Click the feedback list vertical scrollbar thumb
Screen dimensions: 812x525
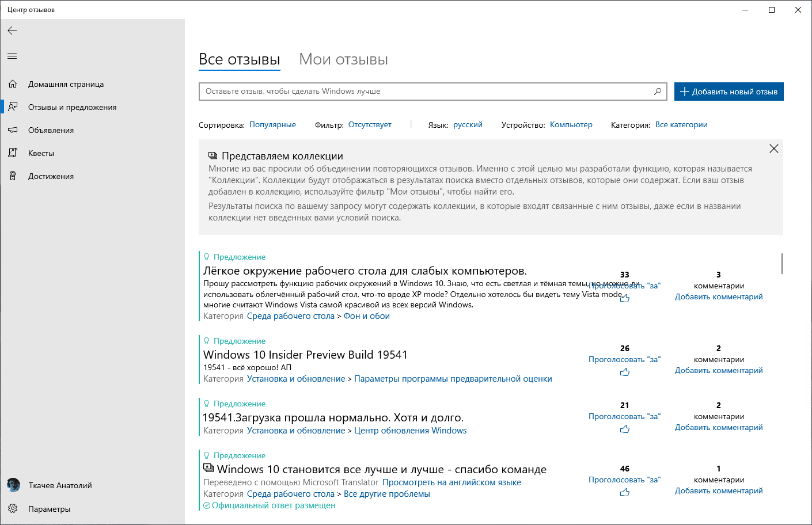[x=781, y=263]
